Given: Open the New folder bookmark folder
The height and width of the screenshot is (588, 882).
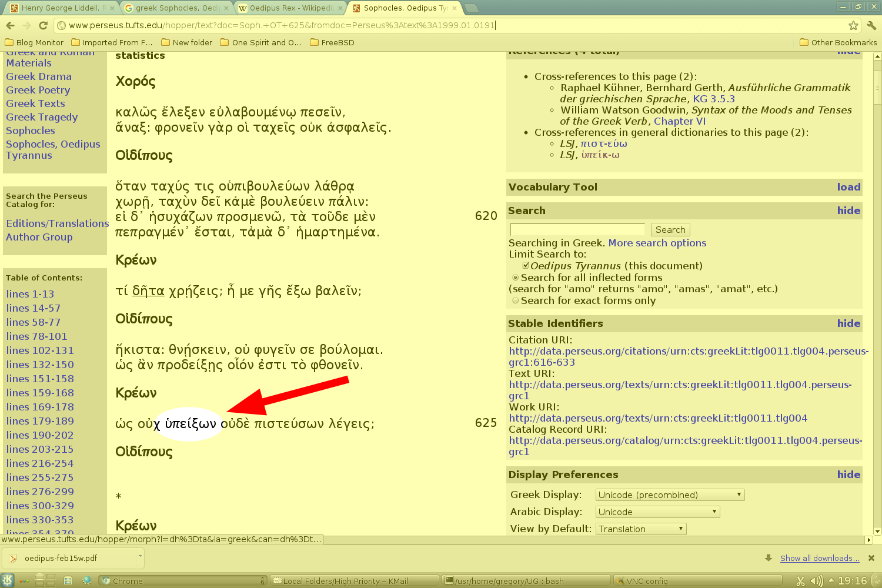Looking at the screenshot, I should coord(186,42).
